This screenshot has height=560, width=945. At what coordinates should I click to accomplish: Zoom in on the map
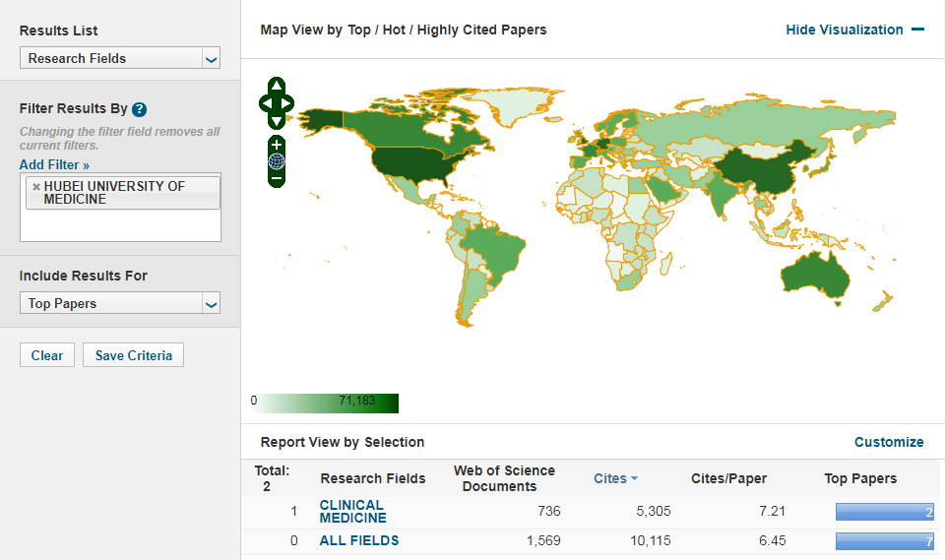coord(277,145)
